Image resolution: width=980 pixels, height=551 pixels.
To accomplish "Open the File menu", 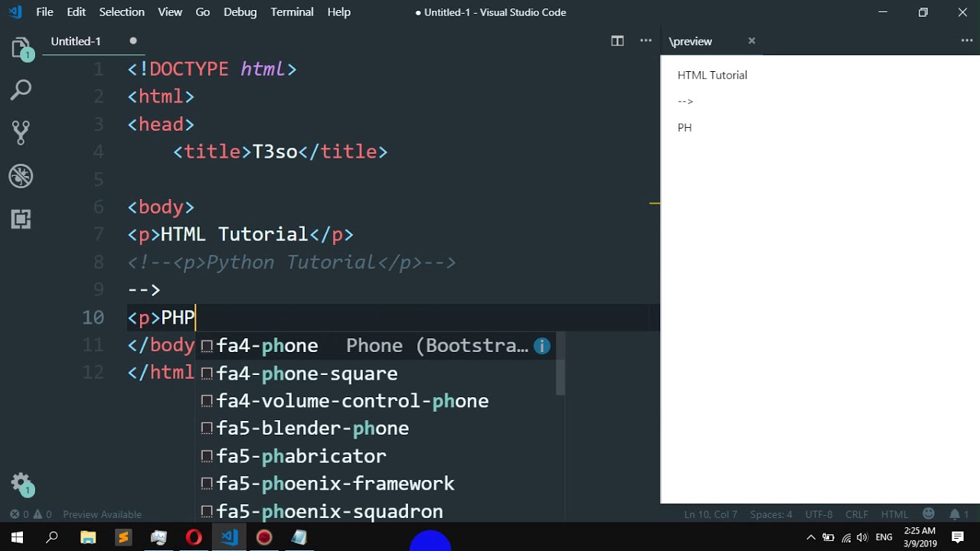I will (x=44, y=12).
